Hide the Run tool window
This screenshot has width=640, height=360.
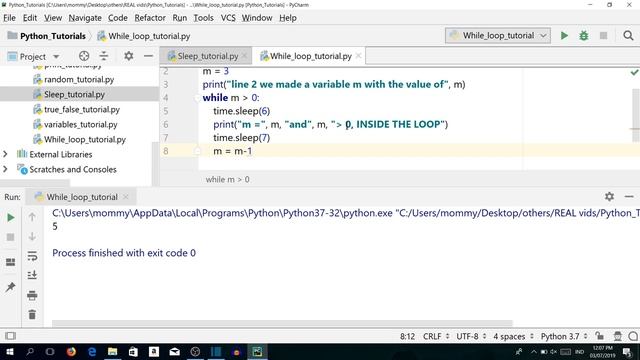click(629, 197)
